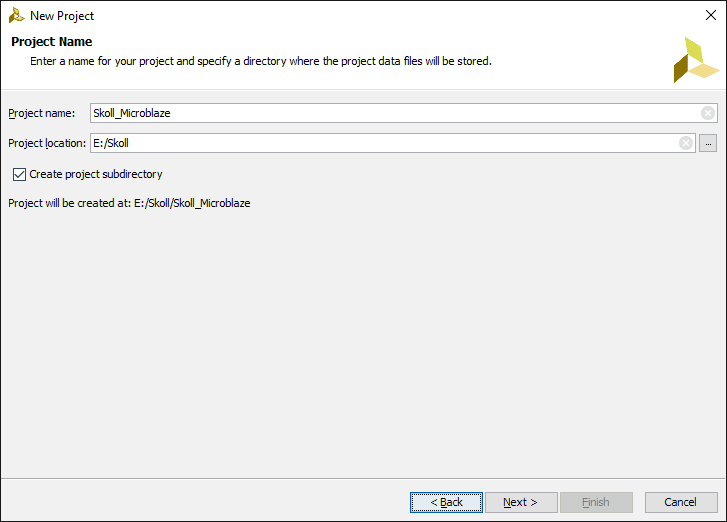Screen dimensions: 727x522
Task: Close the New Project dialog window
Action: pyautogui.click(x=711, y=16)
